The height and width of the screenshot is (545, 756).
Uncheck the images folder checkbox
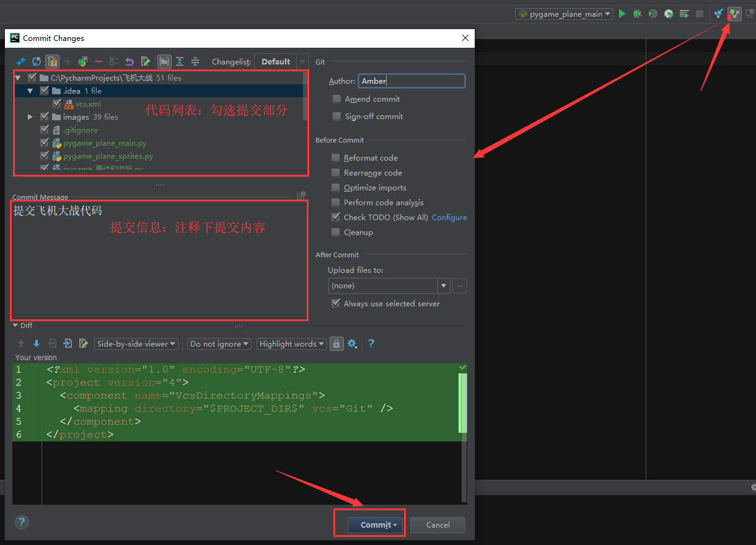coord(44,117)
